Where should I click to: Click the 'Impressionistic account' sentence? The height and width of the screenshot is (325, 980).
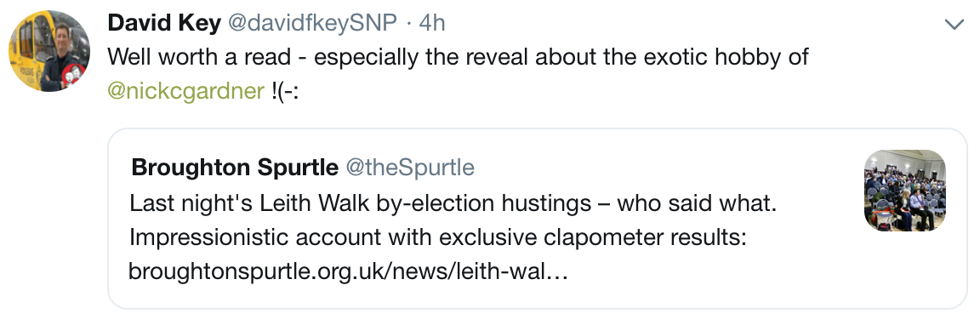point(438,237)
